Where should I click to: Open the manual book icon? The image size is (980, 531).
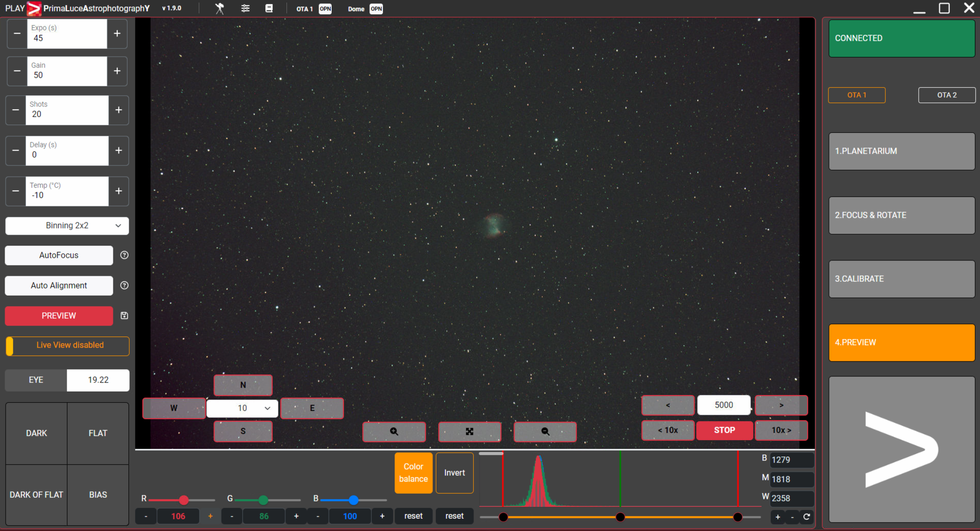tap(269, 9)
